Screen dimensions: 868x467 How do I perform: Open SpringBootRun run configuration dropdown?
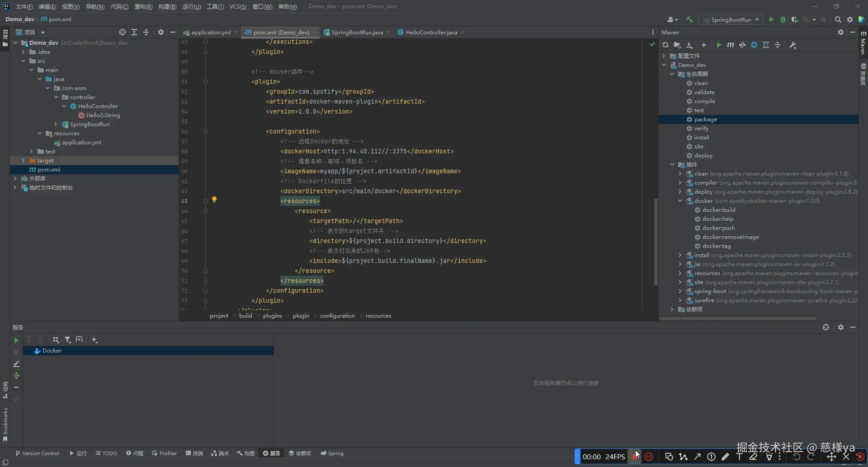point(731,19)
